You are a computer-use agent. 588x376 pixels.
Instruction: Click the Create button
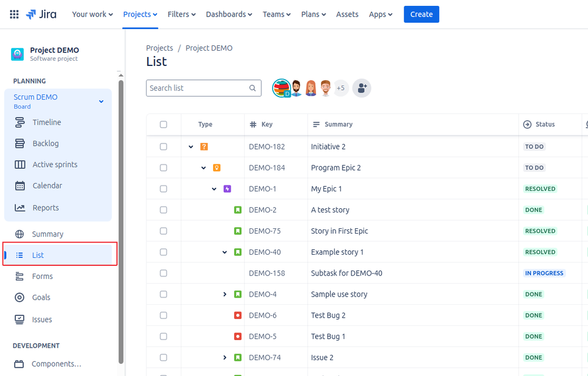[421, 14]
